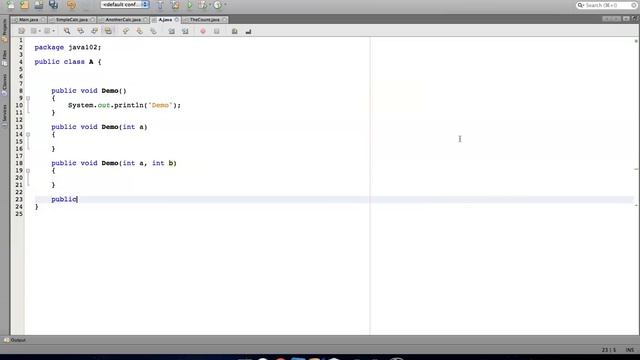Click the 23|5 cursor position indicator
Viewport: 640px width, 360px height.
(x=609, y=350)
